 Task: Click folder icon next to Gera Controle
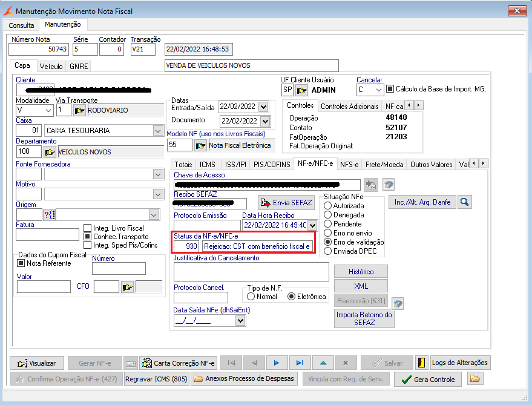click(475, 378)
